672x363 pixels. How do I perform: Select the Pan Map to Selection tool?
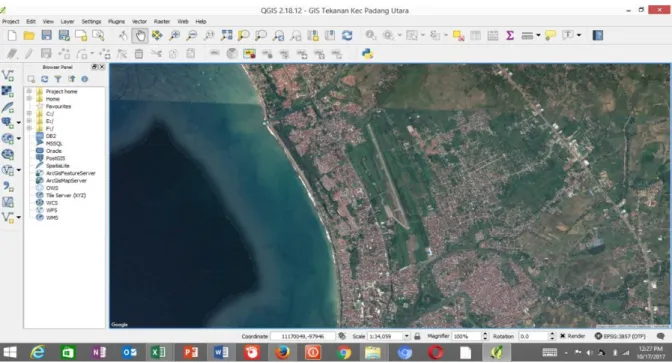(x=157, y=36)
